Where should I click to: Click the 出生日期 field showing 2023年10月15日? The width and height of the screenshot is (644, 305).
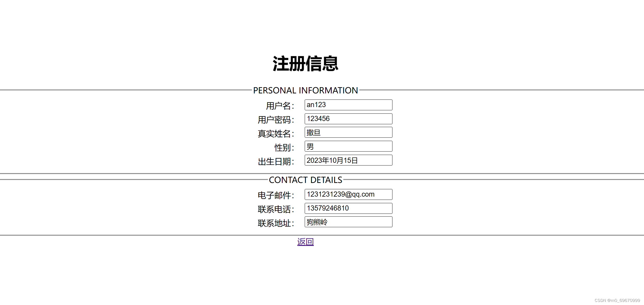(x=348, y=160)
